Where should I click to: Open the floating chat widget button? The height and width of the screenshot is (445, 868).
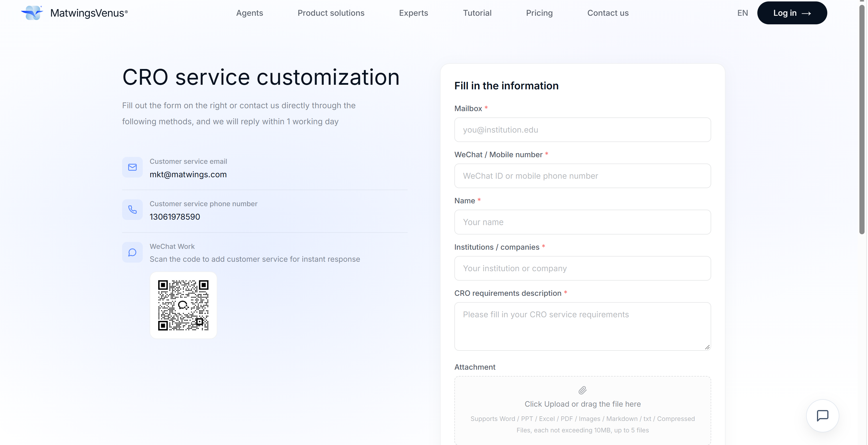click(822, 416)
